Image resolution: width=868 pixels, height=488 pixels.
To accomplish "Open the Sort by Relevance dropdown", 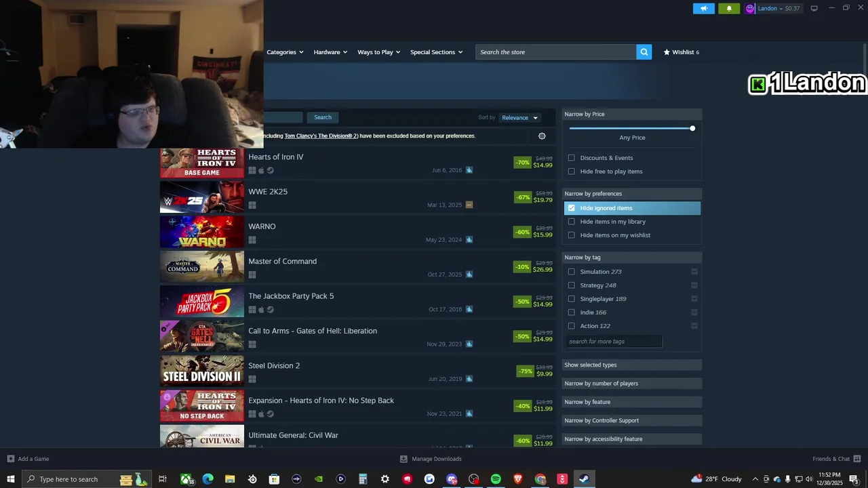I will (x=519, y=118).
